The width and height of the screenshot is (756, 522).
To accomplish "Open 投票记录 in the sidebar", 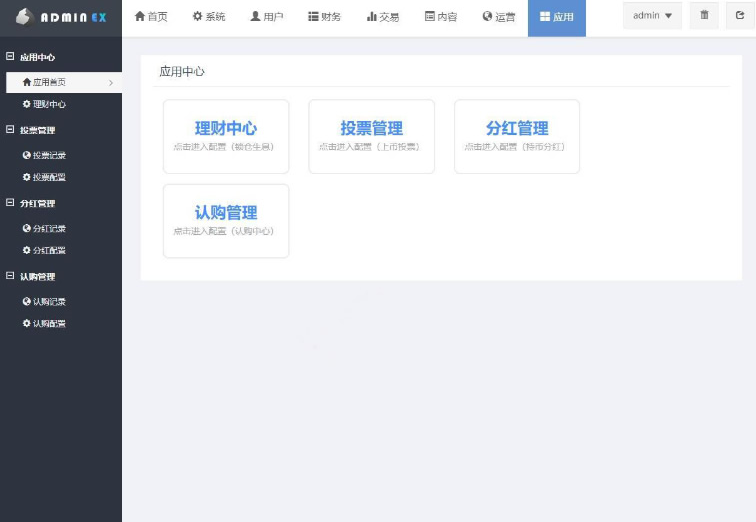I will coord(45,155).
